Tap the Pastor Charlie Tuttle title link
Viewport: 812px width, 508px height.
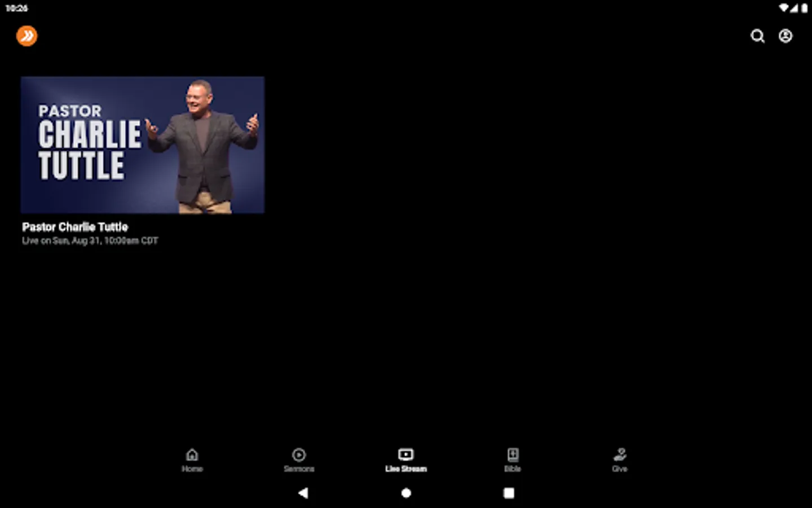pos(74,227)
